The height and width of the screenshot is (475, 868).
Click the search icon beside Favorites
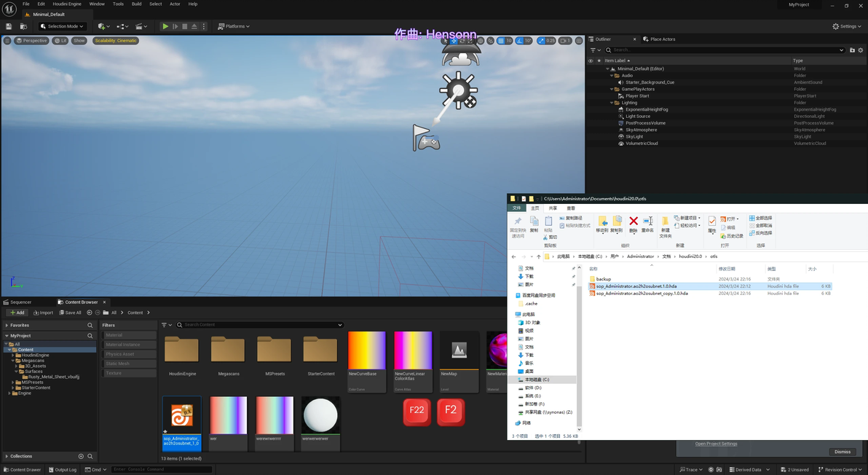pyautogui.click(x=90, y=326)
